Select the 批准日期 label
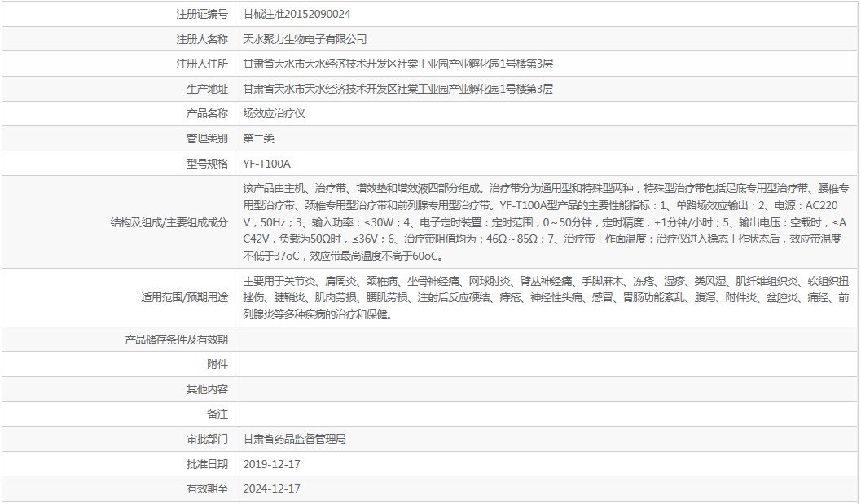Screen dimensions: 861x504 [207, 464]
